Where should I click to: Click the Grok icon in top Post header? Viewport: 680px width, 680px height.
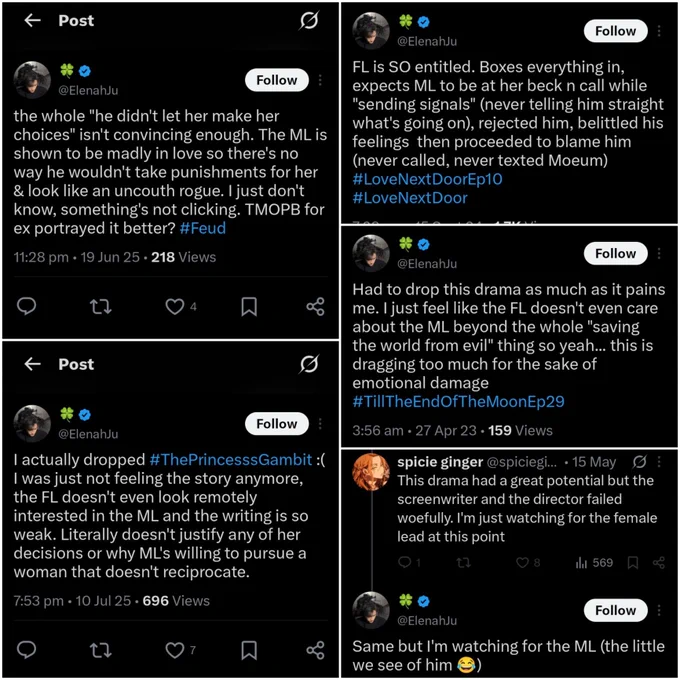click(309, 20)
